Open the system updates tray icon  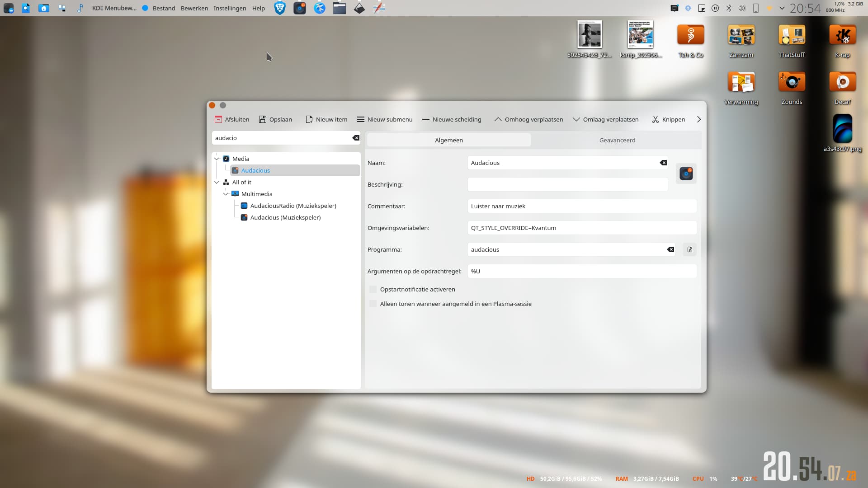[x=688, y=8]
